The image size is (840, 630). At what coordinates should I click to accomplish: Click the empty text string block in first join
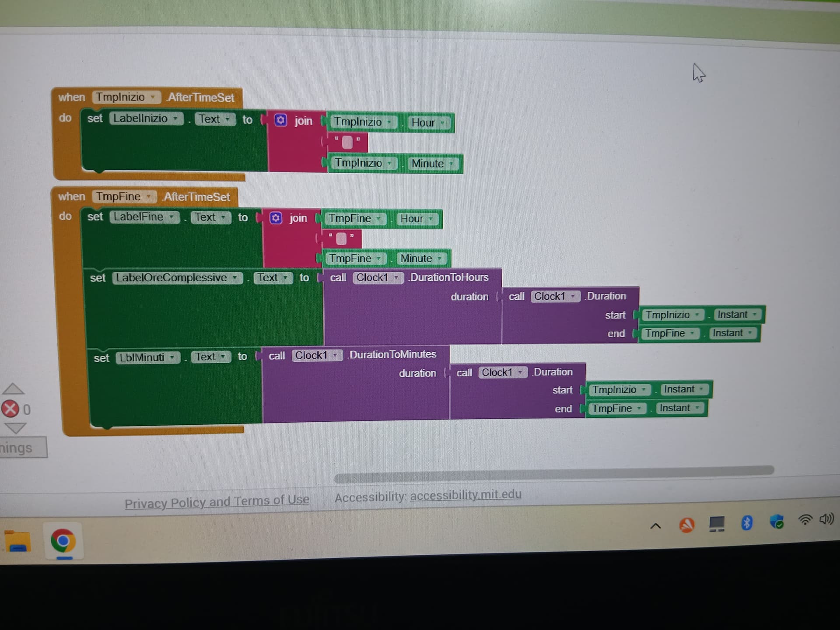pos(347,142)
